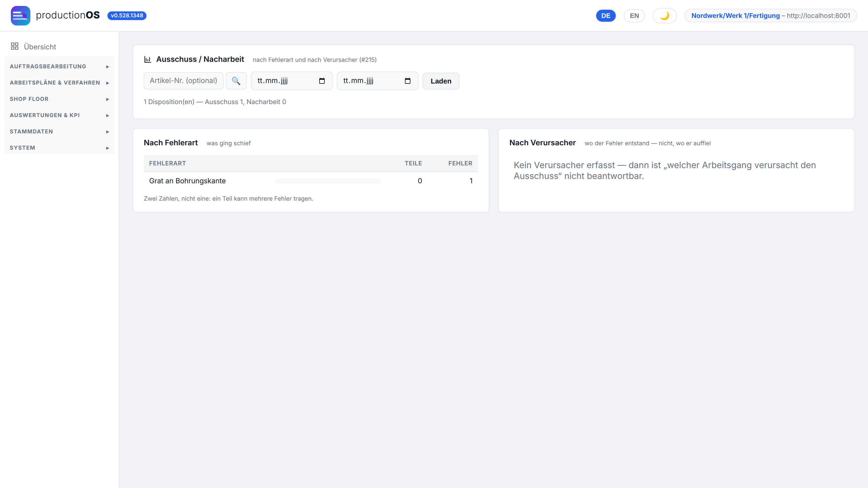Image resolution: width=868 pixels, height=488 pixels.
Task: Expand the Shop Floor section
Action: point(59,99)
